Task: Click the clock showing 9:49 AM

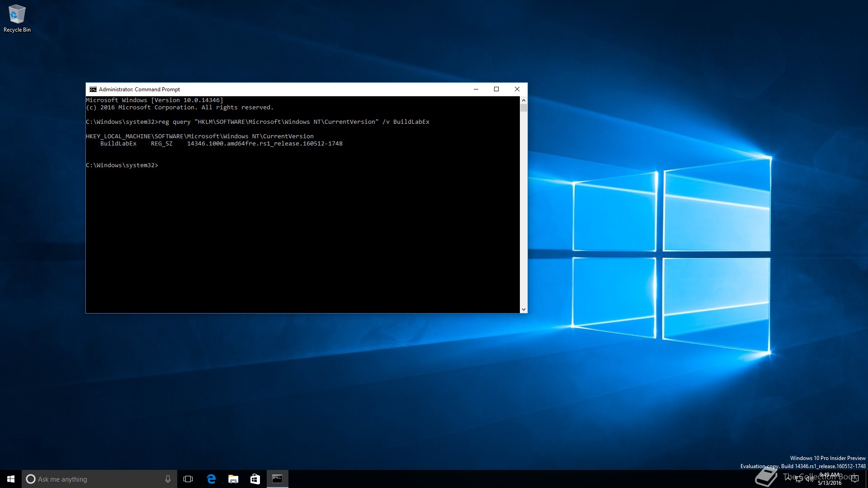Action: coord(830,479)
